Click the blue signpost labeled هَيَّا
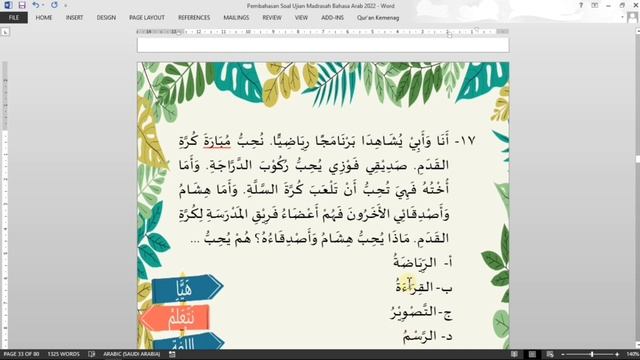 click(x=187, y=288)
